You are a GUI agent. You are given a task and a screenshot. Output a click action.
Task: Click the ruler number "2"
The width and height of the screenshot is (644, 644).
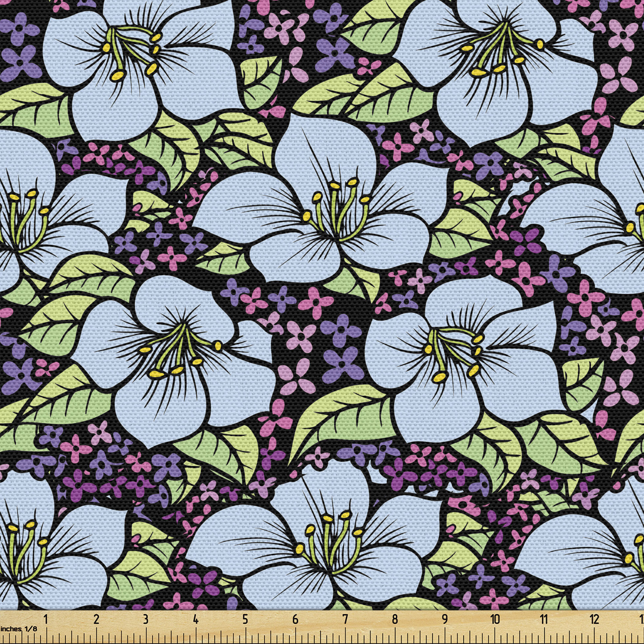(x=96, y=619)
